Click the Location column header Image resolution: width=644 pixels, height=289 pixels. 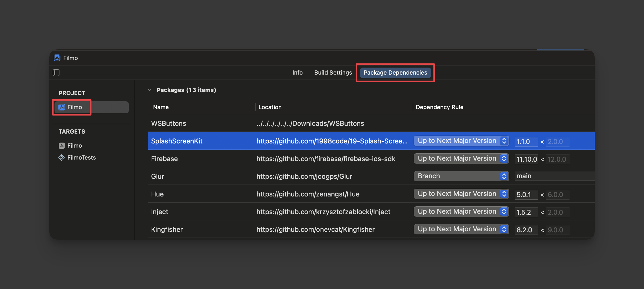pyautogui.click(x=270, y=107)
